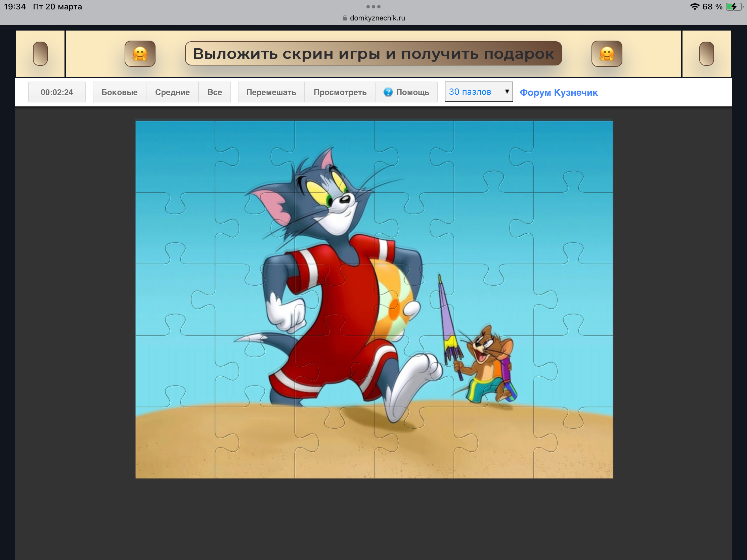
Task: Click the dropdown arrow of the puzzle selector
Action: (507, 91)
